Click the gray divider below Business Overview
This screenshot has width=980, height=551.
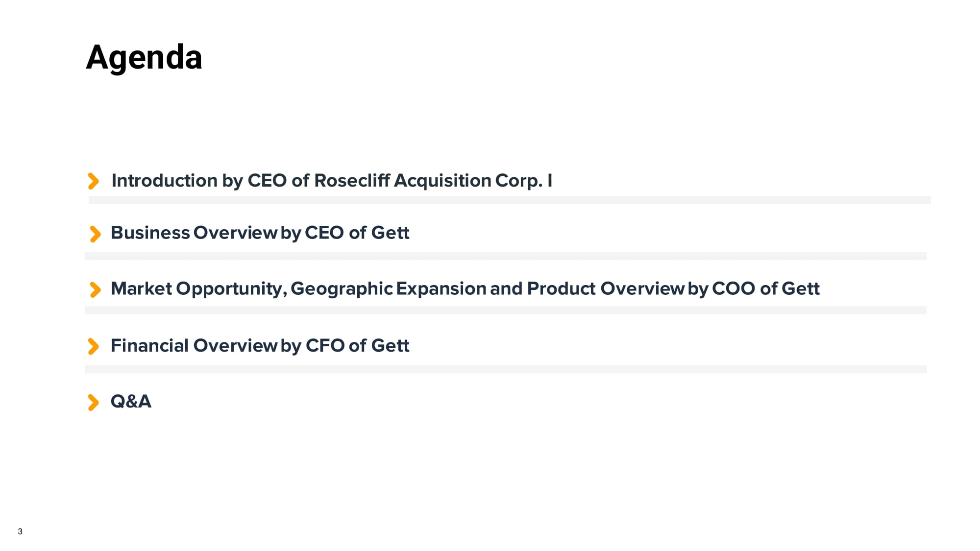pos(506,256)
